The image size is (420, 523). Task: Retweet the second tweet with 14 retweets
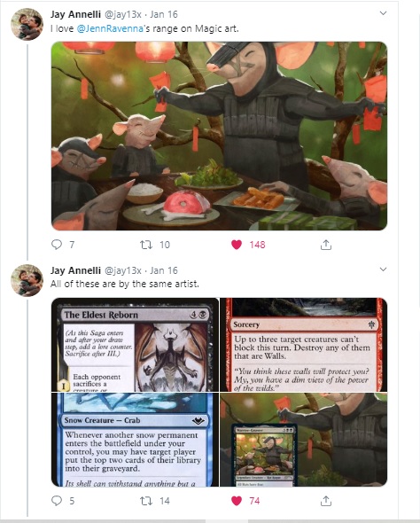tap(146, 501)
